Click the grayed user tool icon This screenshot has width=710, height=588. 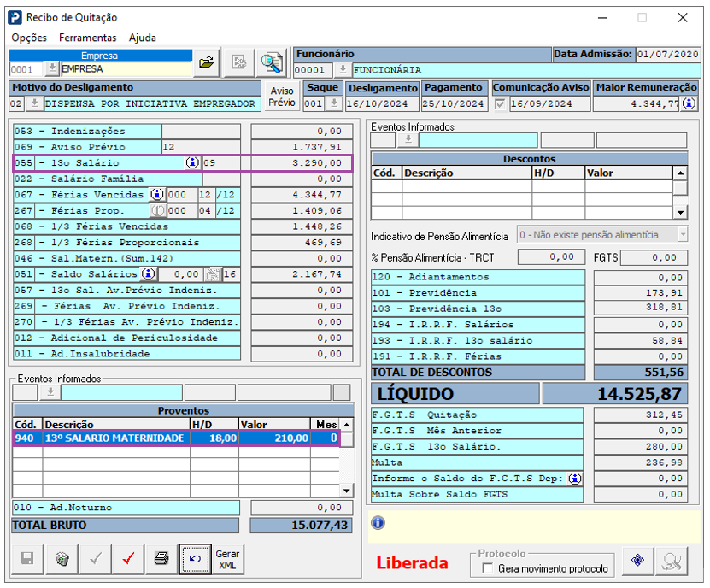672,562
